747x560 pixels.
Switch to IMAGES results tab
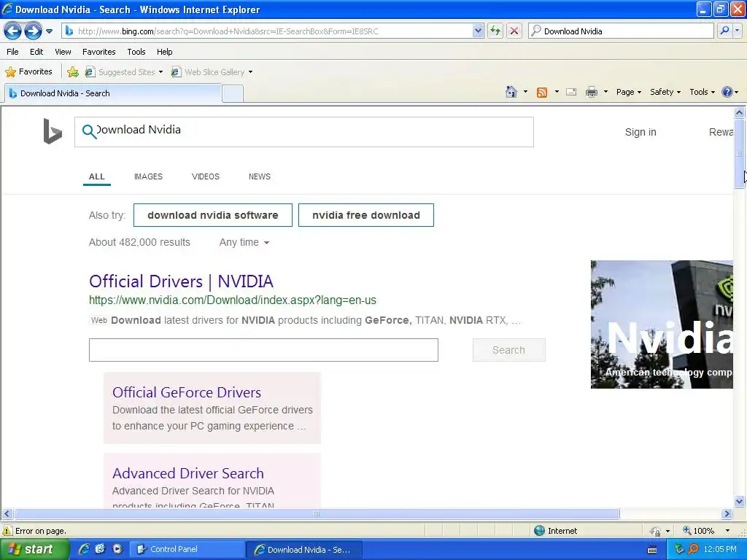pos(148,176)
